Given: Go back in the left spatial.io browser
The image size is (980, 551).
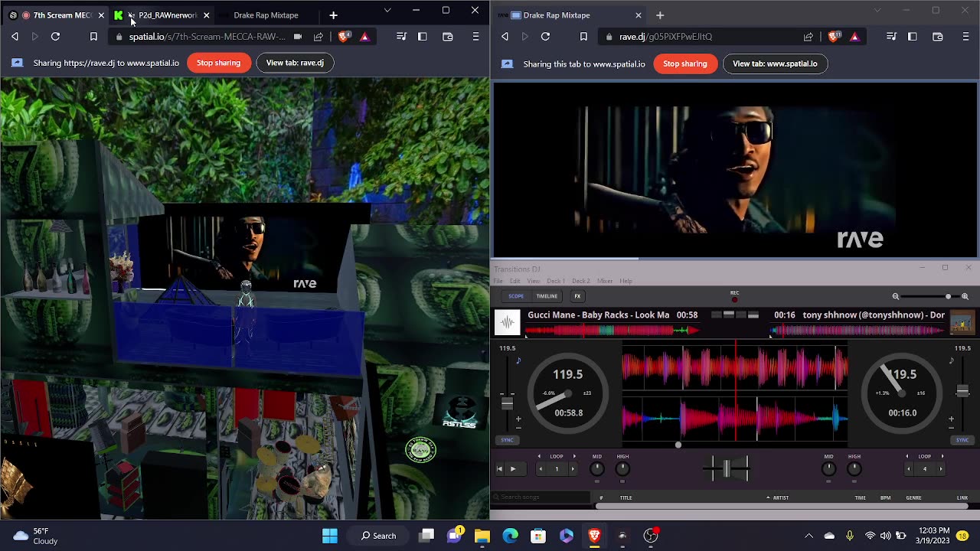Looking at the screenshot, I should point(15,36).
